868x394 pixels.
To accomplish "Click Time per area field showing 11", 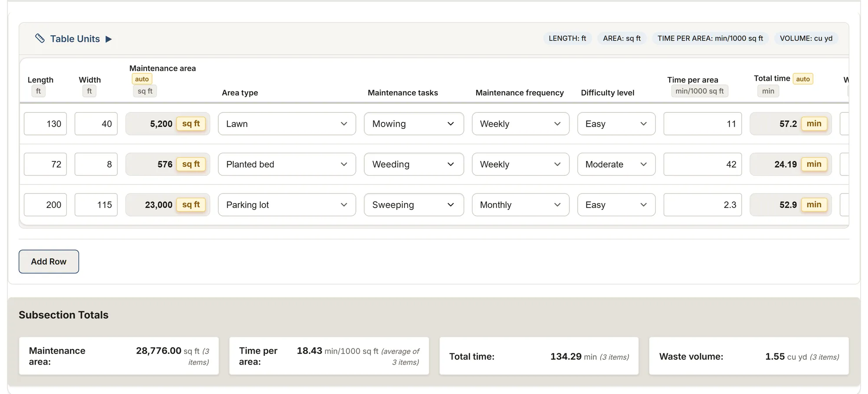I will click(x=703, y=124).
